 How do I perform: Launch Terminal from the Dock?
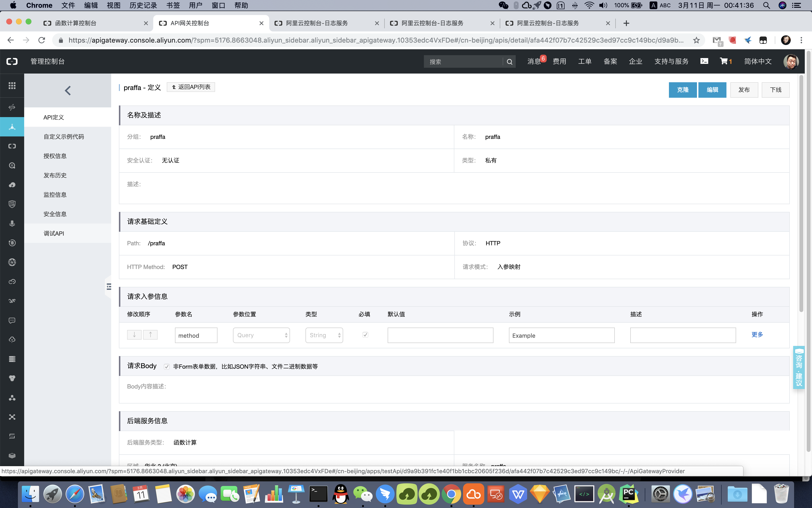(318, 494)
